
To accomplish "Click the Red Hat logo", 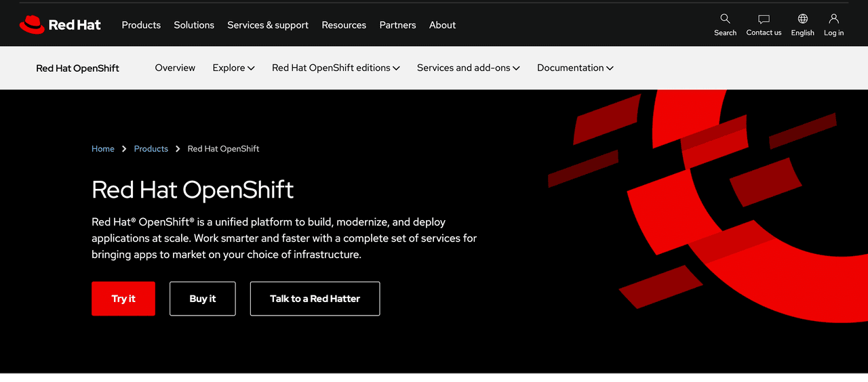I will click(x=60, y=25).
